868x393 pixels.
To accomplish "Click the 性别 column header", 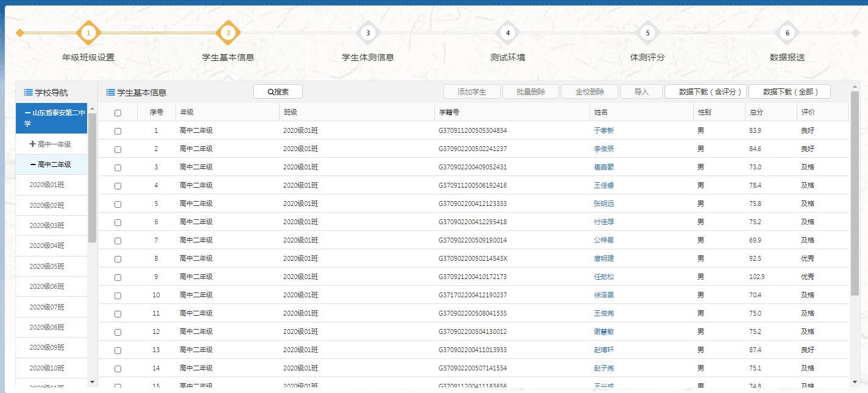I will pos(719,112).
